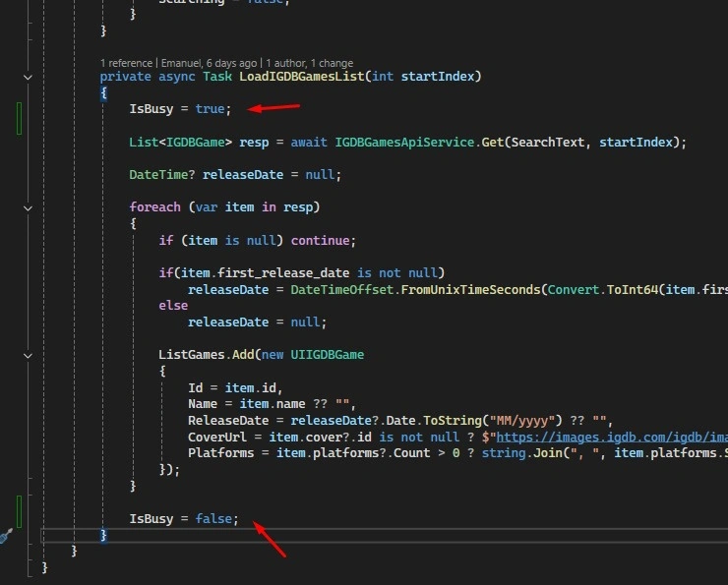Click the 'releaseDate = null;' line under else
Viewport: 728px width, 585px height.
(x=257, y=322)
